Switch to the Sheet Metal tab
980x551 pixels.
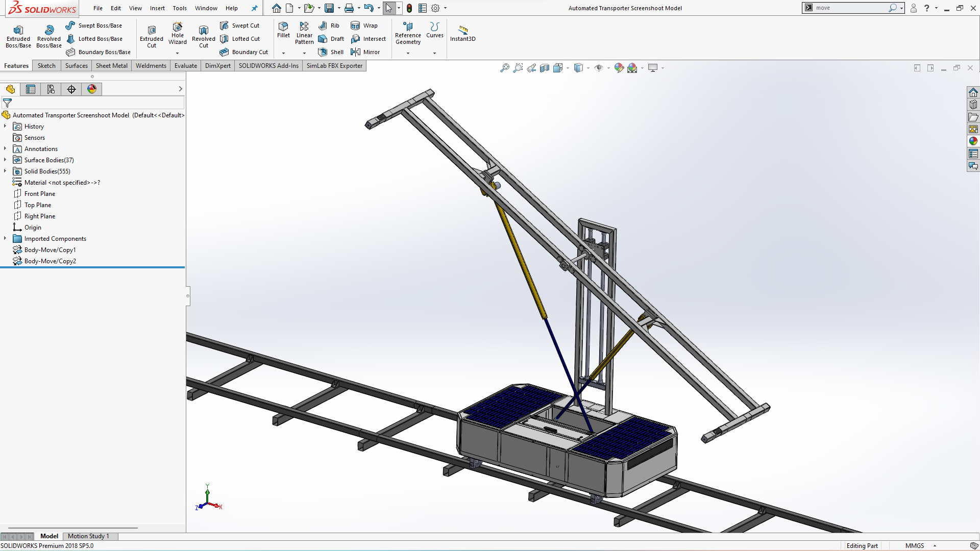point(111,66)
